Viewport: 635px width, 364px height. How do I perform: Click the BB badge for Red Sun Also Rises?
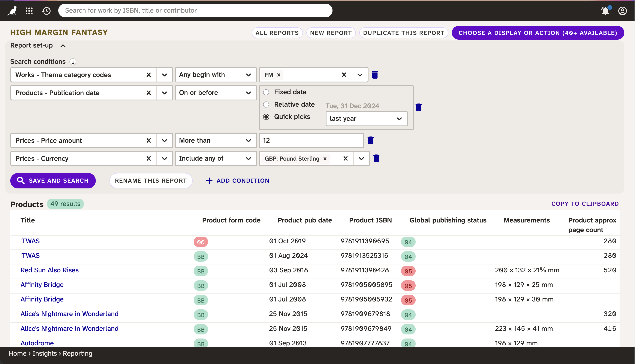pos(201,271)
